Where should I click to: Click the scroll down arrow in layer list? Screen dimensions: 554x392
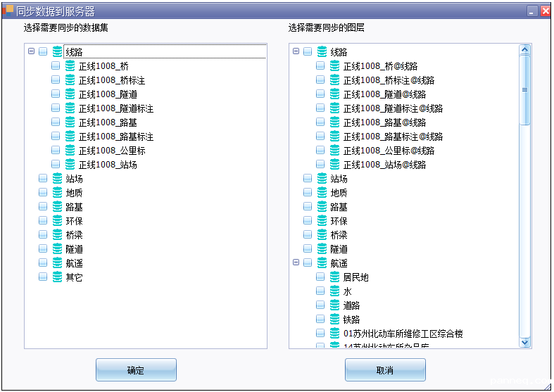(x=524, y=342)
